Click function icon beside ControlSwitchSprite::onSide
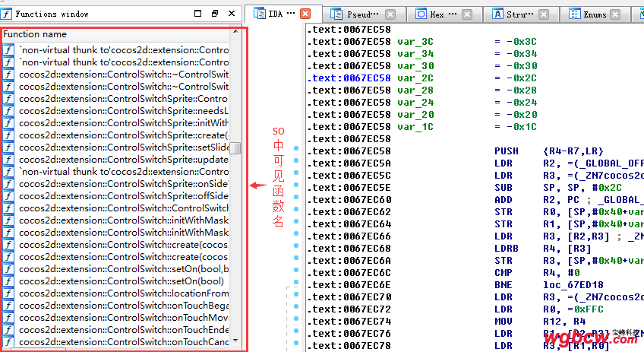 pos(8,184)
